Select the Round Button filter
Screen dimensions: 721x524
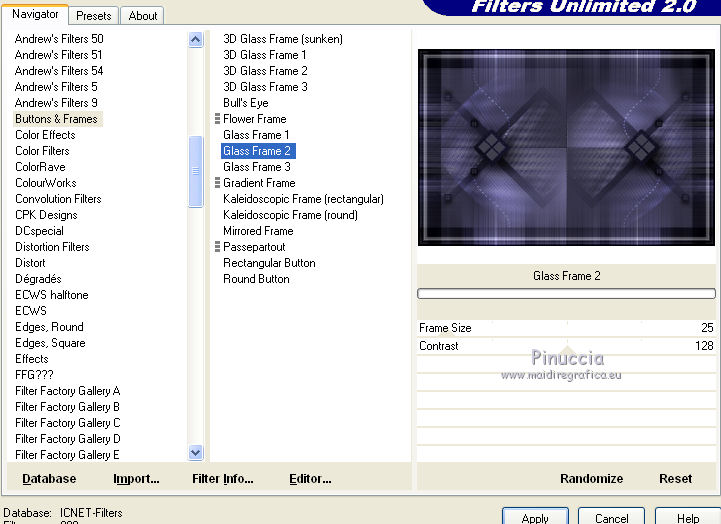[x=256, y=279]
